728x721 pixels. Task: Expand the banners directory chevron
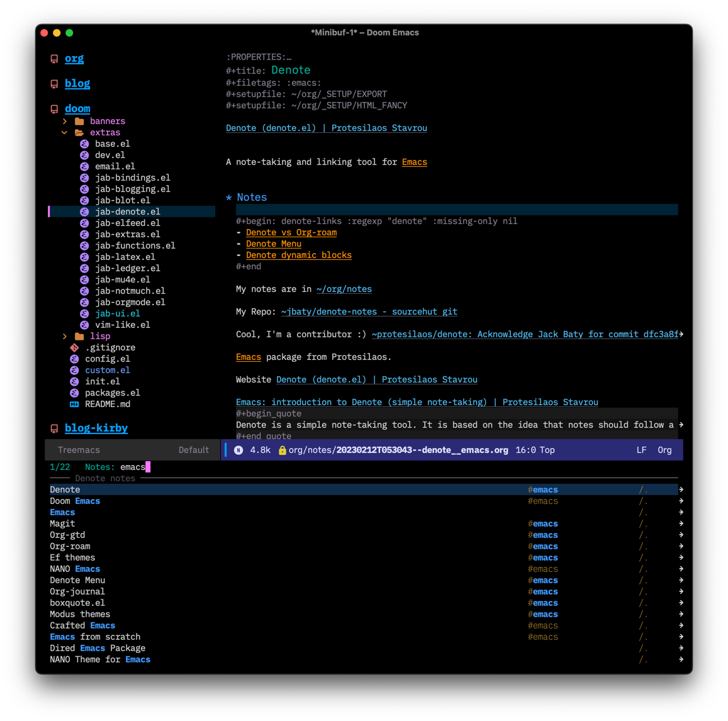[x=65, y=121]
